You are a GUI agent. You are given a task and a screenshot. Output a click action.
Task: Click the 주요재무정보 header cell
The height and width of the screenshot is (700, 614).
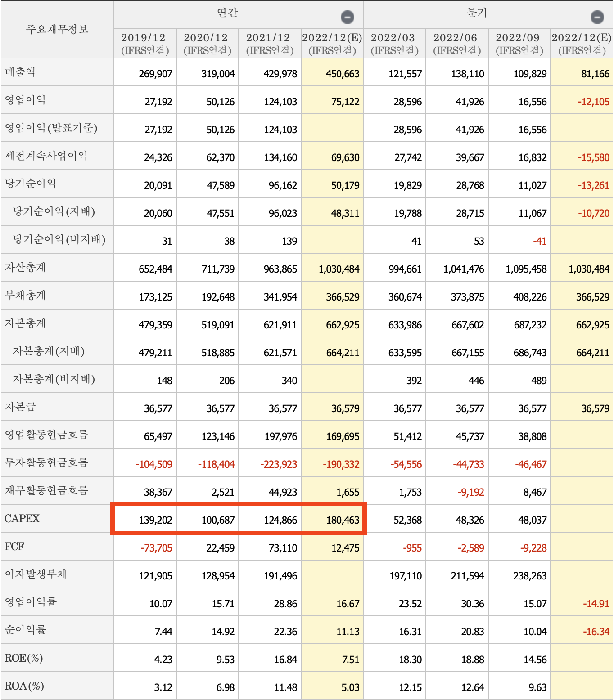pyautogui.click(x=57, y=29)
